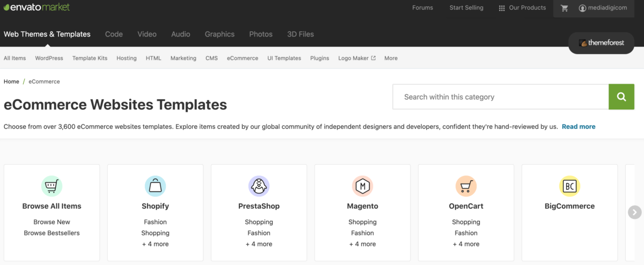Open the Plugins submenu

pyautogui.click(x=320, y=58)
